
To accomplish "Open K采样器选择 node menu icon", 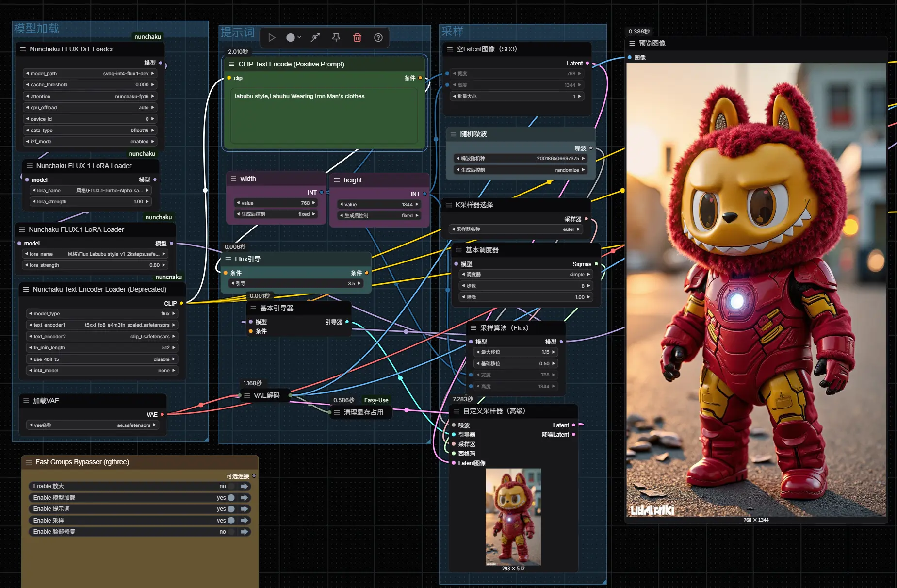I will 449,205.
